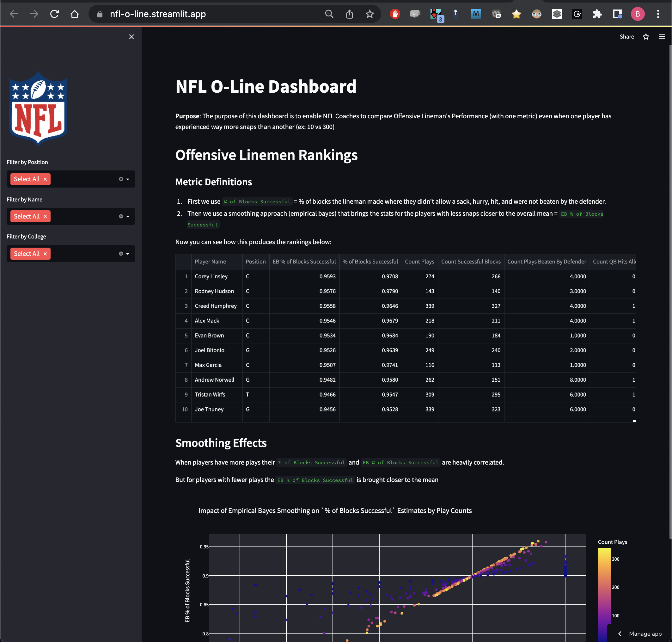This screenshot has width=672, height=642.
Task: Open the Streamlit hamburger menu
Action: pos(662,36)
